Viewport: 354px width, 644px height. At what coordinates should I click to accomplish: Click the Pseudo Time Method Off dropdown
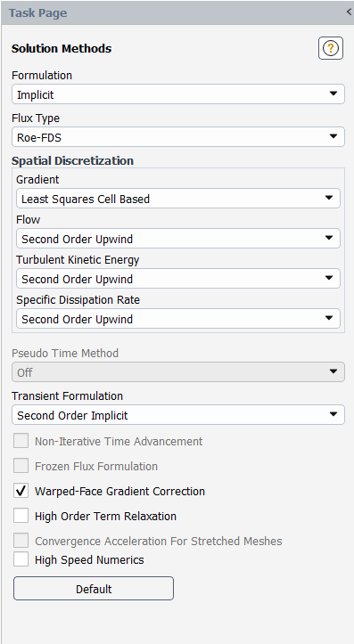click(x=178, y=372)
